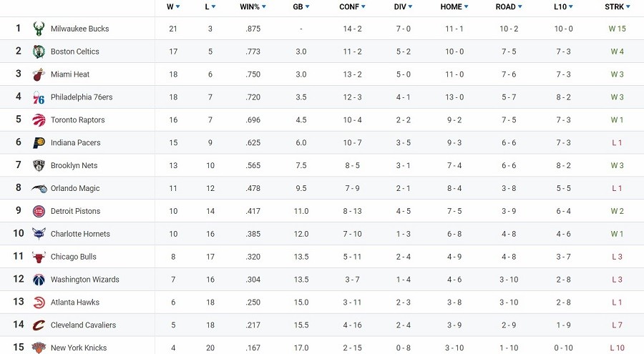Image resolution: width=644 pixels, height=354 pixels.
Task: Click the Boston Celtics logo icon
Action: point(39,51)
